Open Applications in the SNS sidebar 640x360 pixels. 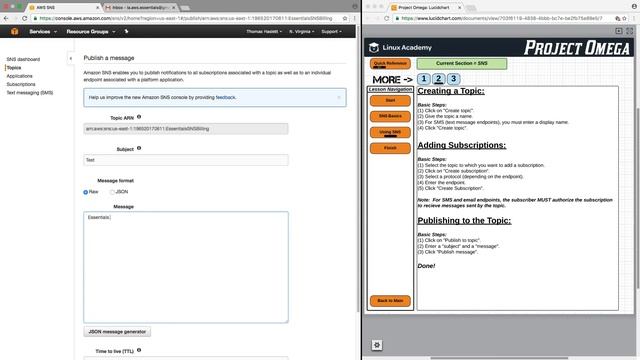20,76
